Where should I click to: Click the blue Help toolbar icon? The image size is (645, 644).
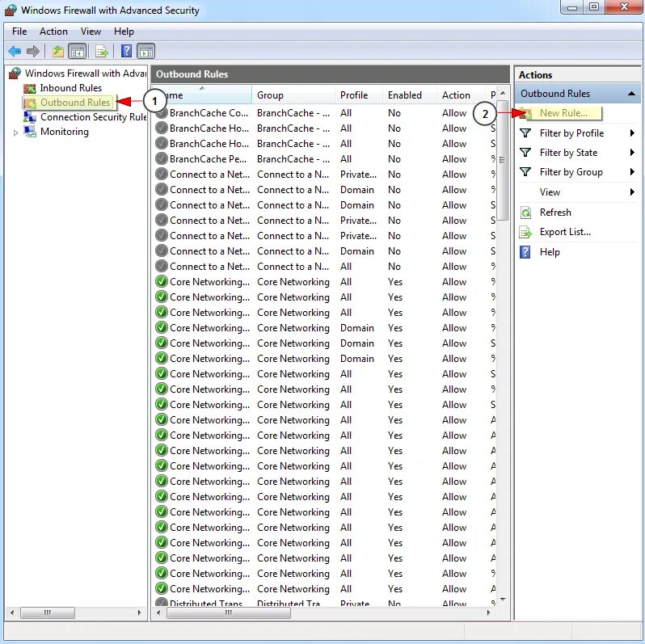point(126,52)
